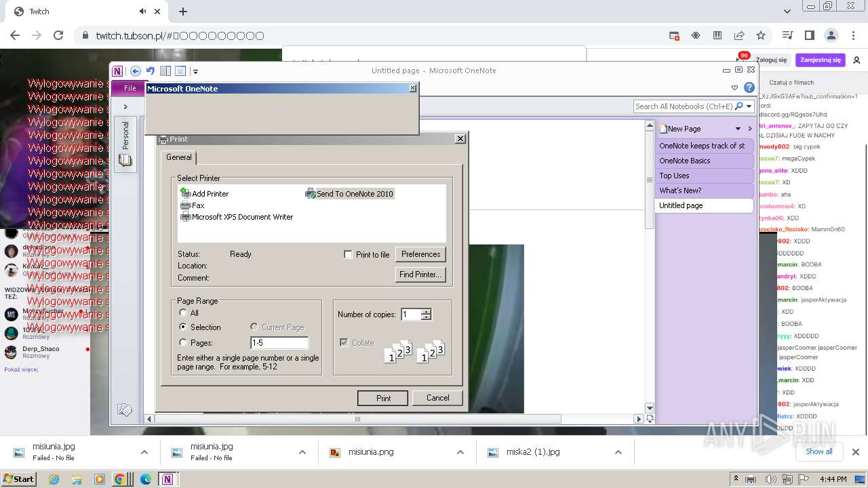Minimize the ribbon using the chevron
Image resolution: width=868 pixels, height=488 pixels.
[734, 87]
